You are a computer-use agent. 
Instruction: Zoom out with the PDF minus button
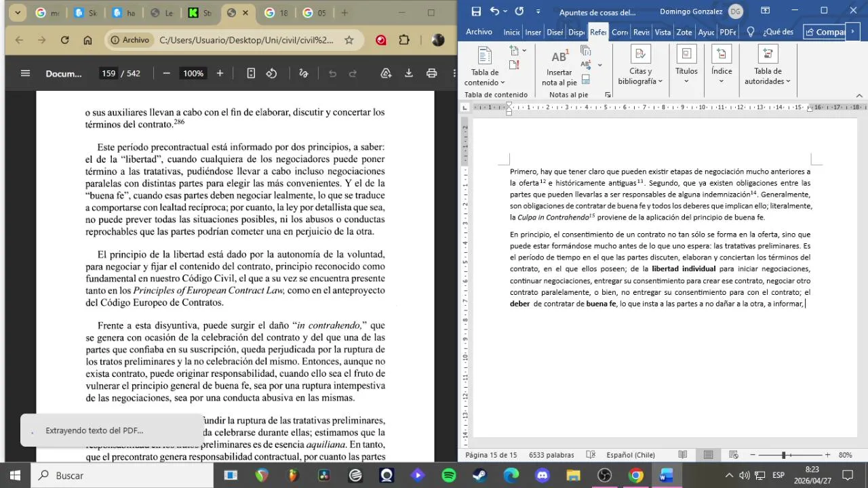click(x=167, y=73)
